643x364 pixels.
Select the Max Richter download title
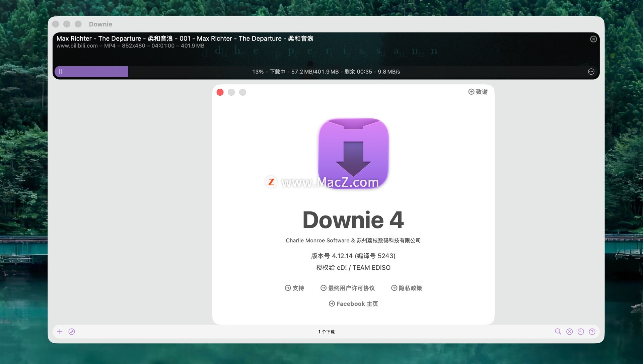(x=185, y=38)
